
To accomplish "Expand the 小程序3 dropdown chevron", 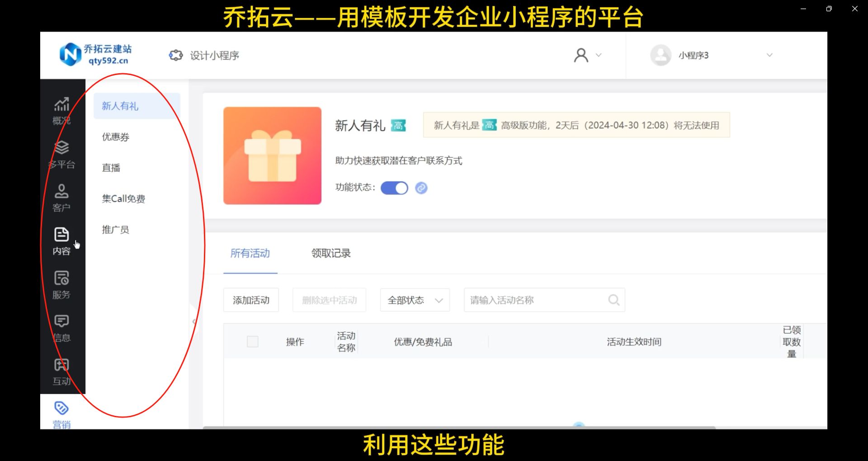I will point(769,55).
